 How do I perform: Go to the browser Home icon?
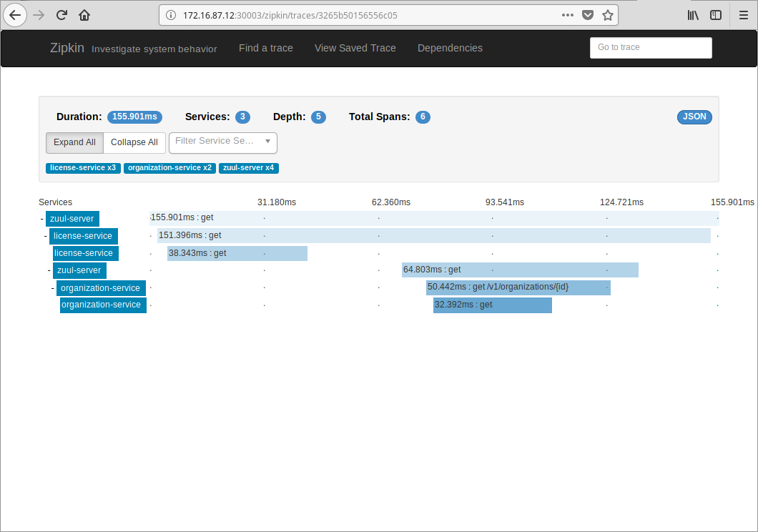click(84, 16)
